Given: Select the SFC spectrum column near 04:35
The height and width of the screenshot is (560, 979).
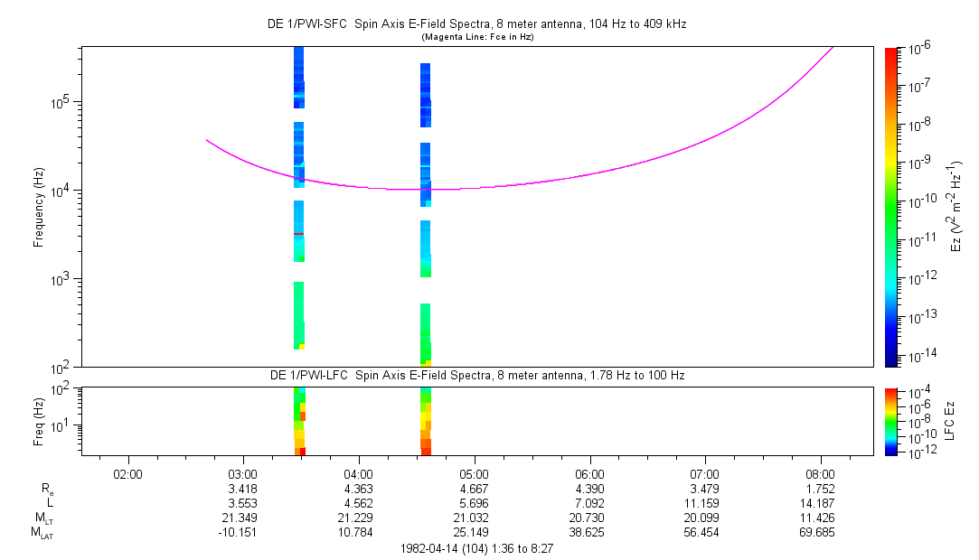Looking at the screenshot, I should [425, 215].
